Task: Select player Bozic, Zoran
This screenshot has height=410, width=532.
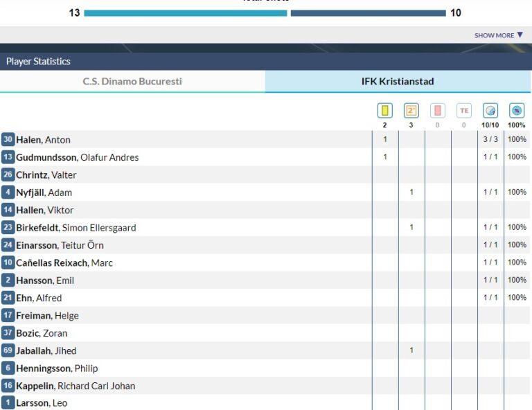Action: tap(42, 333)
